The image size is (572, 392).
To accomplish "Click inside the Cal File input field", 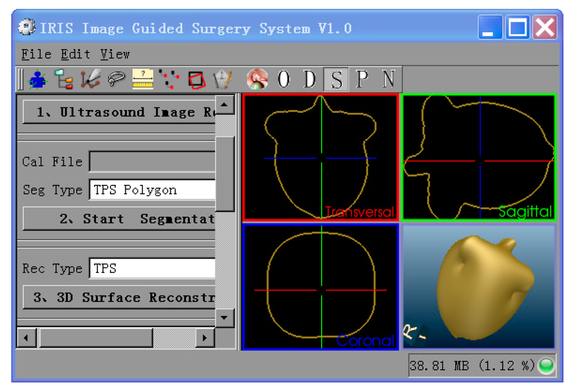I will click(152, 162).
